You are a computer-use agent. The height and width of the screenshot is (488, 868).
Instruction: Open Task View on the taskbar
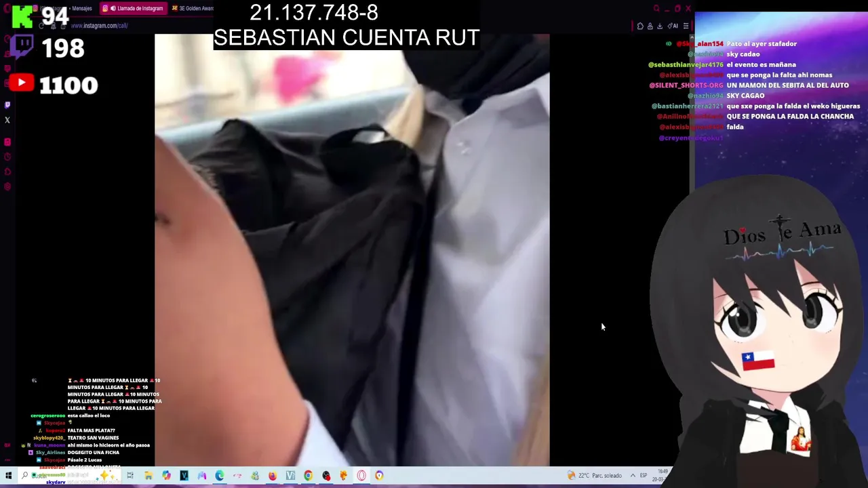130,475
